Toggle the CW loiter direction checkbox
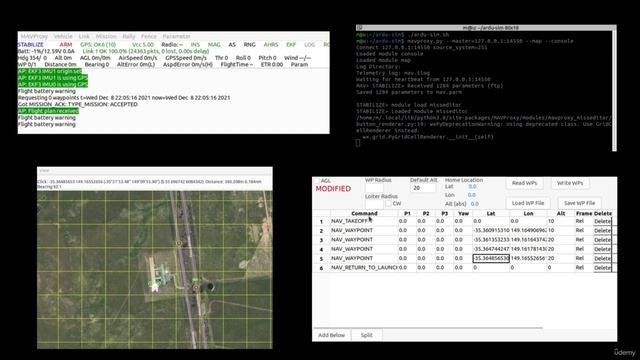 (389, 203)
